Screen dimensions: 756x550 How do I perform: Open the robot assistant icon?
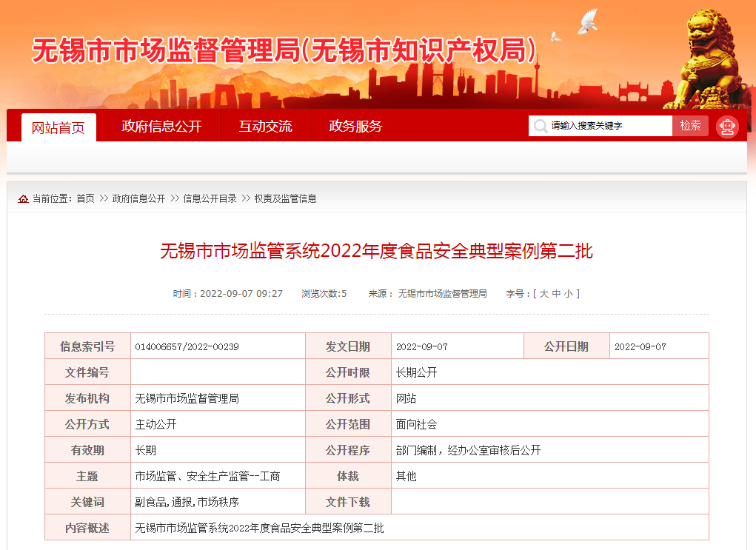click(727, 127)
